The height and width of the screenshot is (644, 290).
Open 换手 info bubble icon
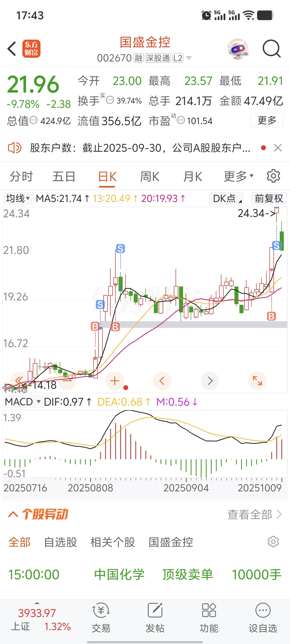coord(110,100)
